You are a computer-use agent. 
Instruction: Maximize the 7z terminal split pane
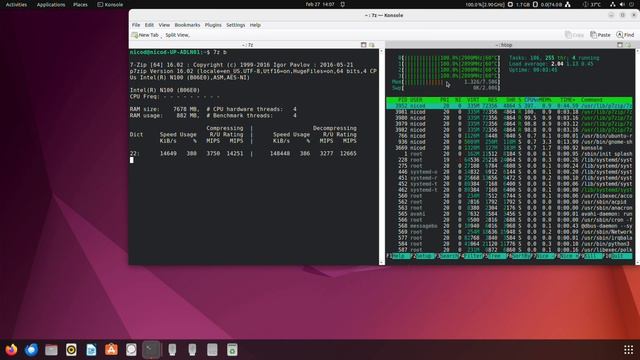tap(363, 45)
